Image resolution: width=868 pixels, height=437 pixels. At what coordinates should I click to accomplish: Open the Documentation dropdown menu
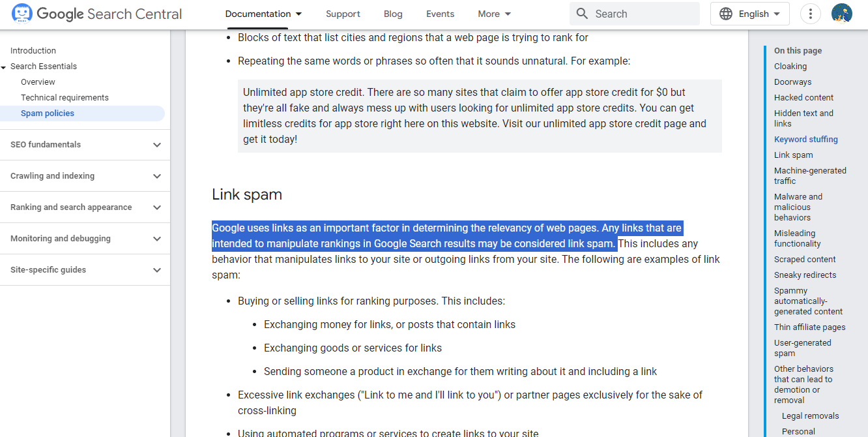coord(263,14)
